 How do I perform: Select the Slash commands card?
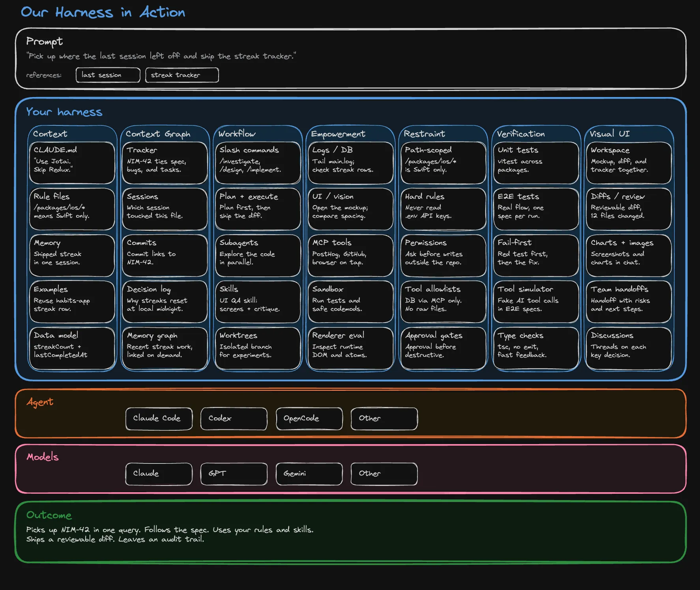click(258, 163)
